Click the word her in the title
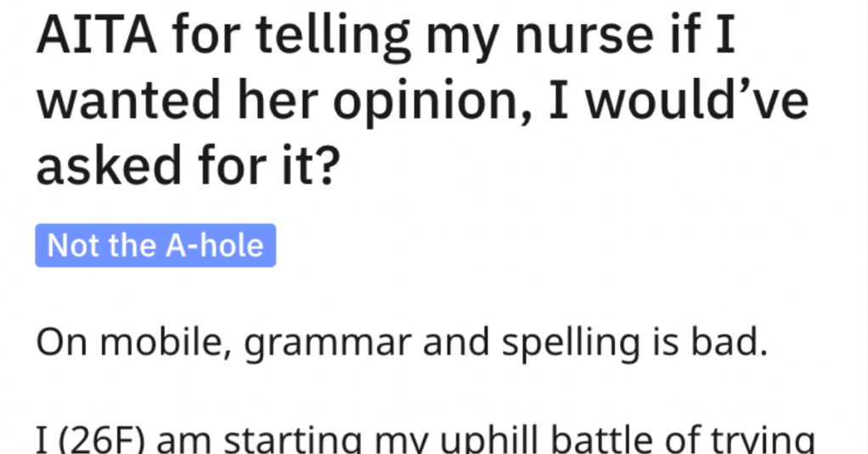The height and width of the screenshot is (454, 868). (x=278, y=100)
